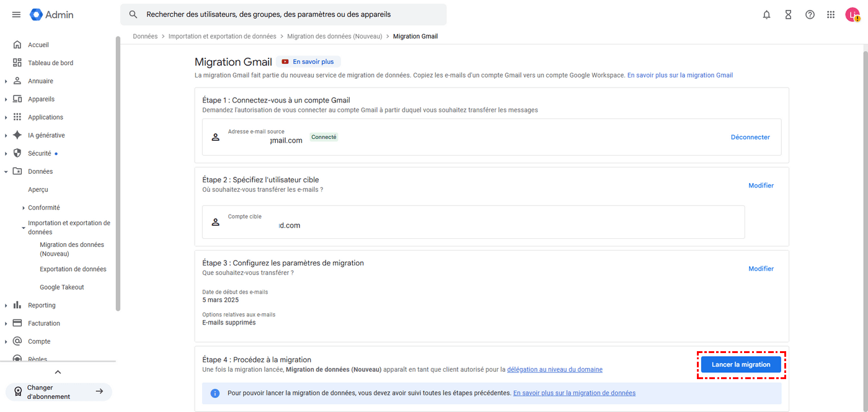Open the help question mark icon
This screenshot has height=412, width=868.
click(810, 14)
